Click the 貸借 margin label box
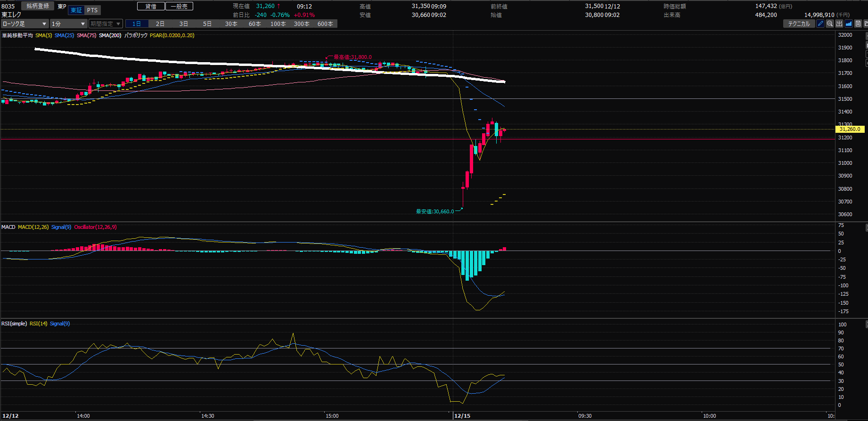The image size is (868, 421). click(151, 6)
